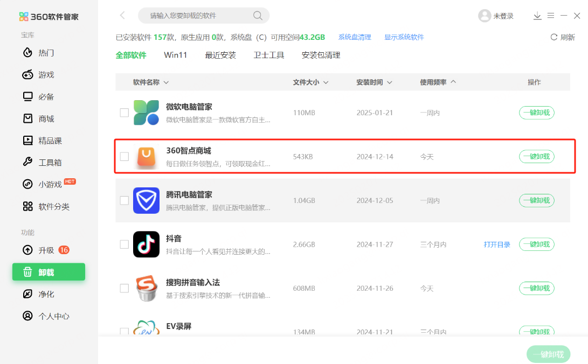588x364 pixels.
Task: Select 必备 in the sidebar
Action: [39, 96]
